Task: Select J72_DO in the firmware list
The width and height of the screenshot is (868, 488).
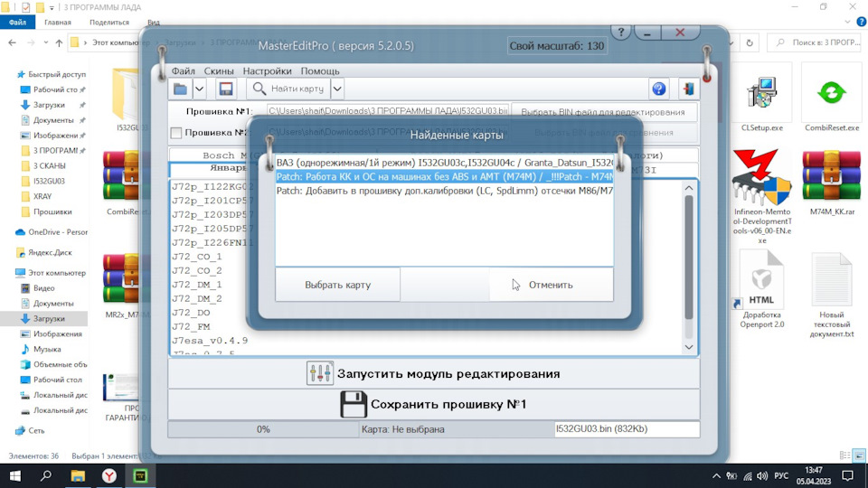Action: (x=191, y=313)
